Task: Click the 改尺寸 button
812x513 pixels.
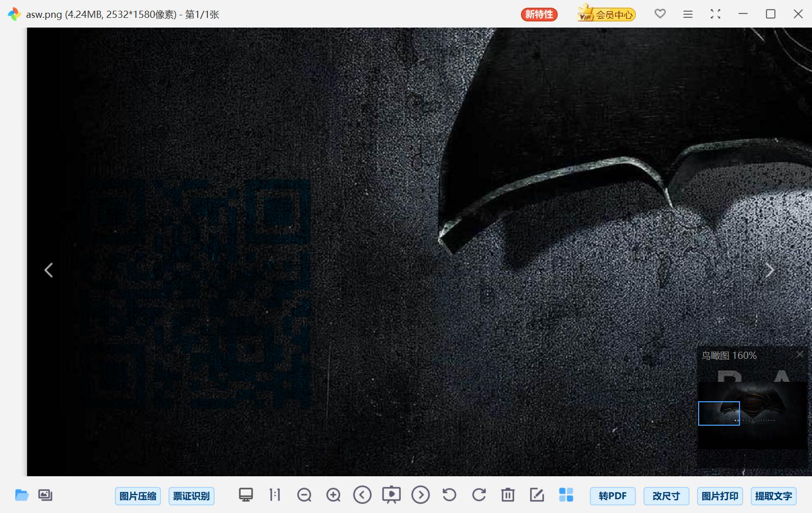Action: tap(666, 496)
